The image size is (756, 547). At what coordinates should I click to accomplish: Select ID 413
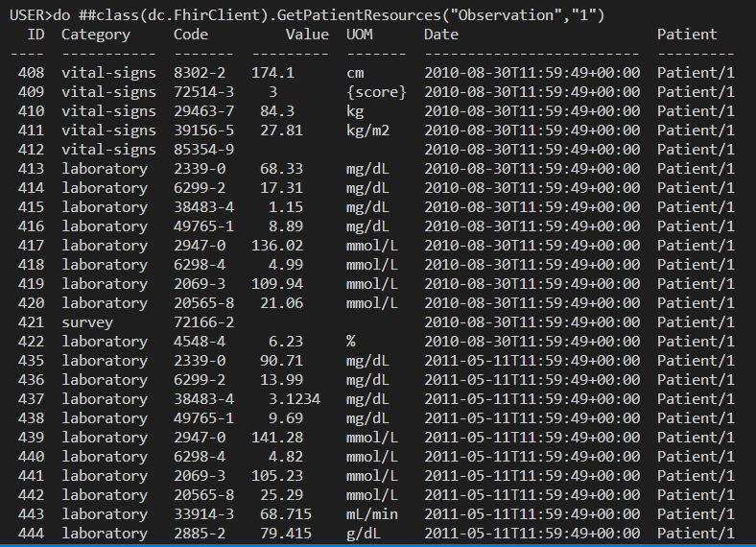(x=32, y=169)
